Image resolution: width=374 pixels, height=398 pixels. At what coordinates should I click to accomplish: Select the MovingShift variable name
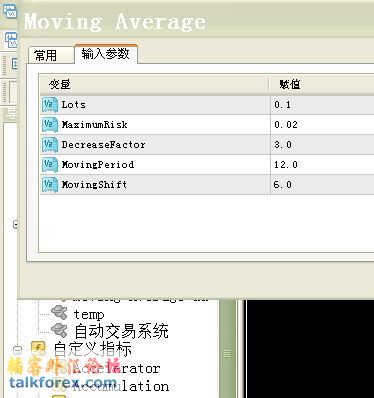94,185
